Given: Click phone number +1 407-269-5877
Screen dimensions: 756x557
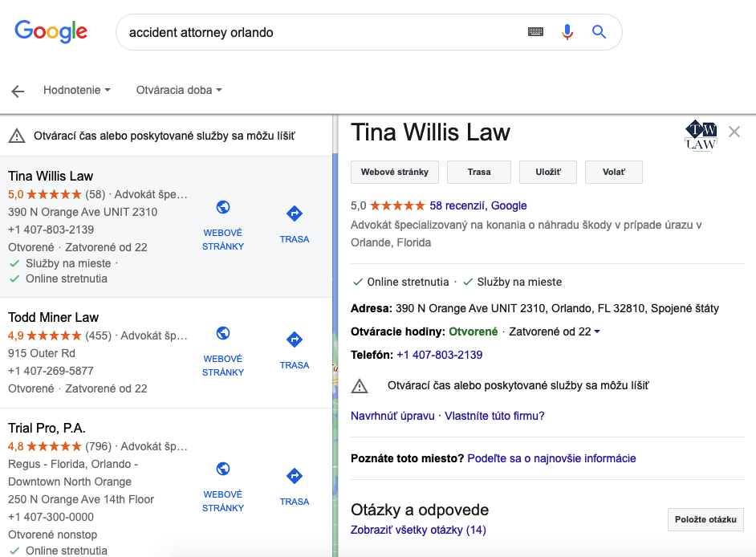Looking at the screenshot, I should pos(51,372).
